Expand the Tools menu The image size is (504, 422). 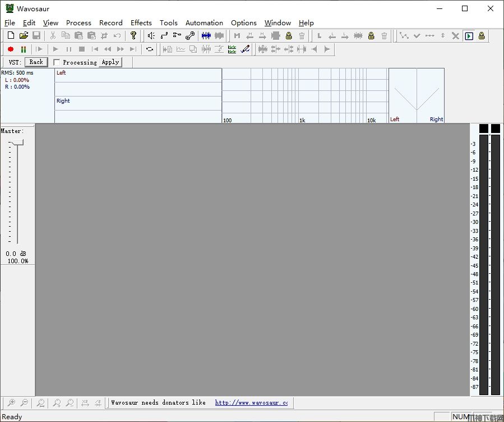(x=168, y=23)
